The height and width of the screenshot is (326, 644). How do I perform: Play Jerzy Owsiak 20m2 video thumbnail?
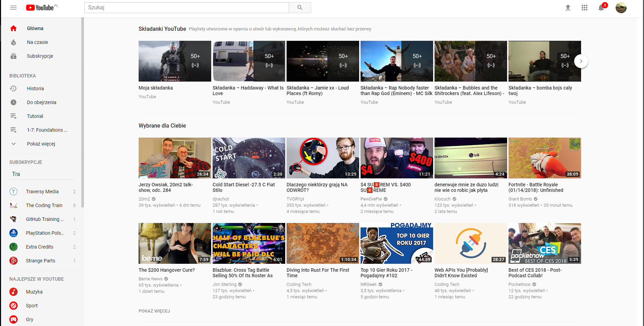point(175,158)
